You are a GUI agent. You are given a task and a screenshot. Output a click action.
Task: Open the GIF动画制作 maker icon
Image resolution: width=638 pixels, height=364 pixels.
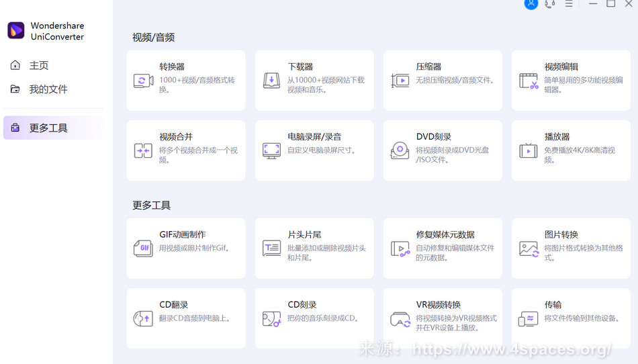tap(143, 248)
